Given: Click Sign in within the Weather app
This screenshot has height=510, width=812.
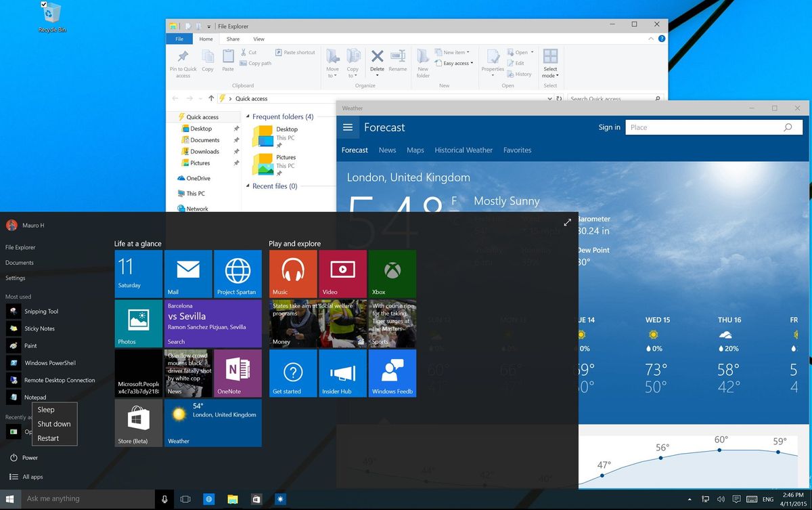Looking at the screenshot, I should [608, 127].
